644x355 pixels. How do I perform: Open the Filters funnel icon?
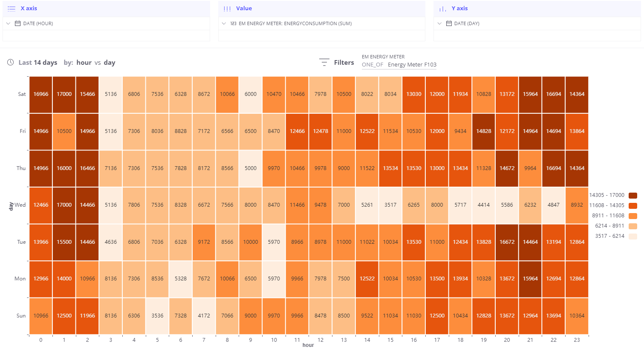click(x=324, y=63)
